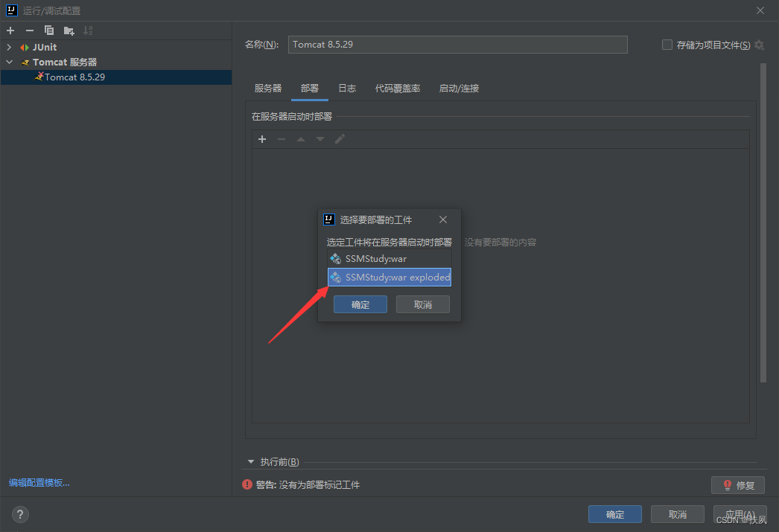This screenshot has height=532, width=779.
Task: Switch to the 部署 tab
Action: [310, 89]
